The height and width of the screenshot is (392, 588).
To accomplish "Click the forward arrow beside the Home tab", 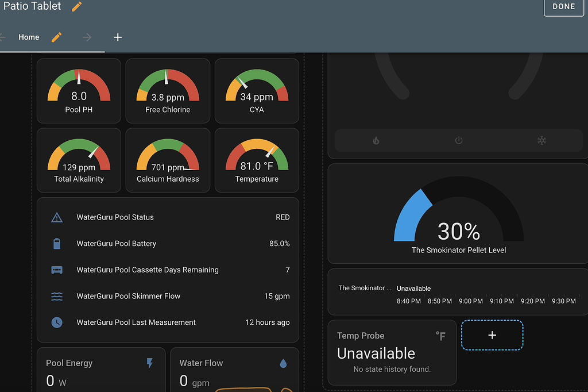I will tap(86, 37).
